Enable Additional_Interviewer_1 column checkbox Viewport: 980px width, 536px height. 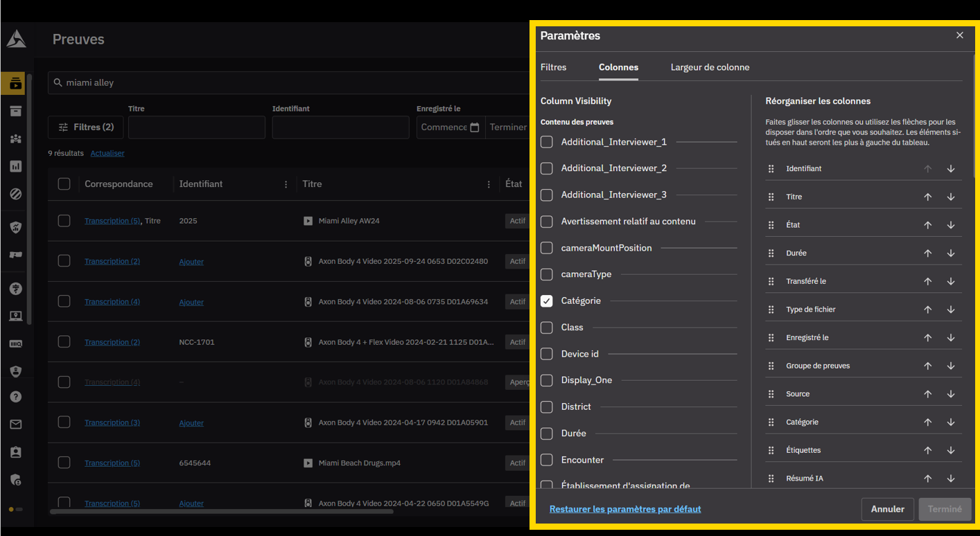click(547, 142)
